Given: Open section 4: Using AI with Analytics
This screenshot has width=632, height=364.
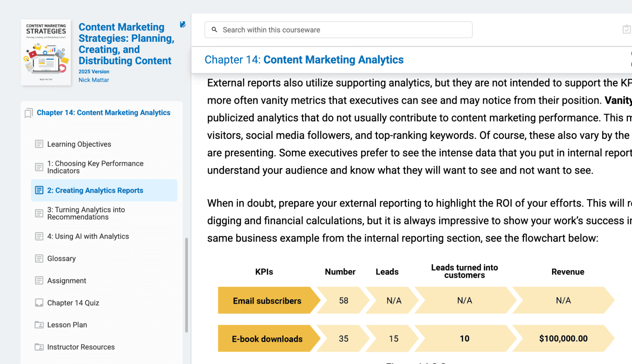Looking at the screenshot, I should pyautogui.click(x=88, y=236).
